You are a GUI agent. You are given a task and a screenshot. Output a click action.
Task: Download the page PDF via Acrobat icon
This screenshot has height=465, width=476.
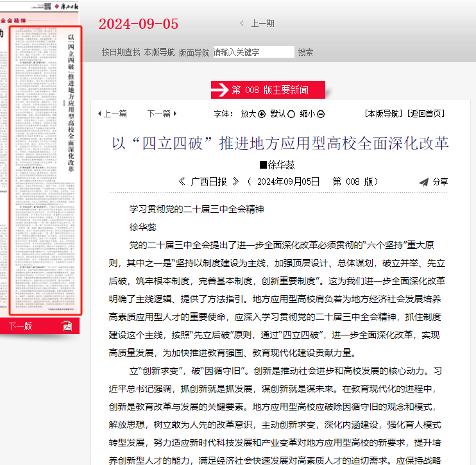[67, 326]
